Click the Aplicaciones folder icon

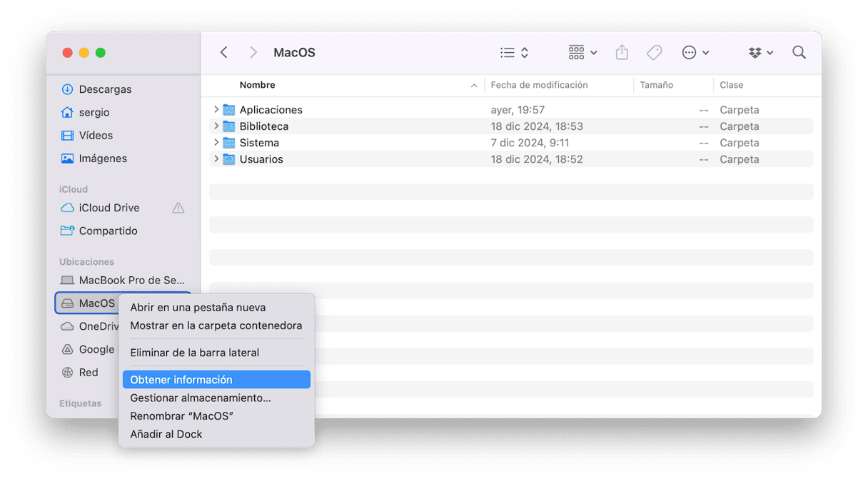228,110
